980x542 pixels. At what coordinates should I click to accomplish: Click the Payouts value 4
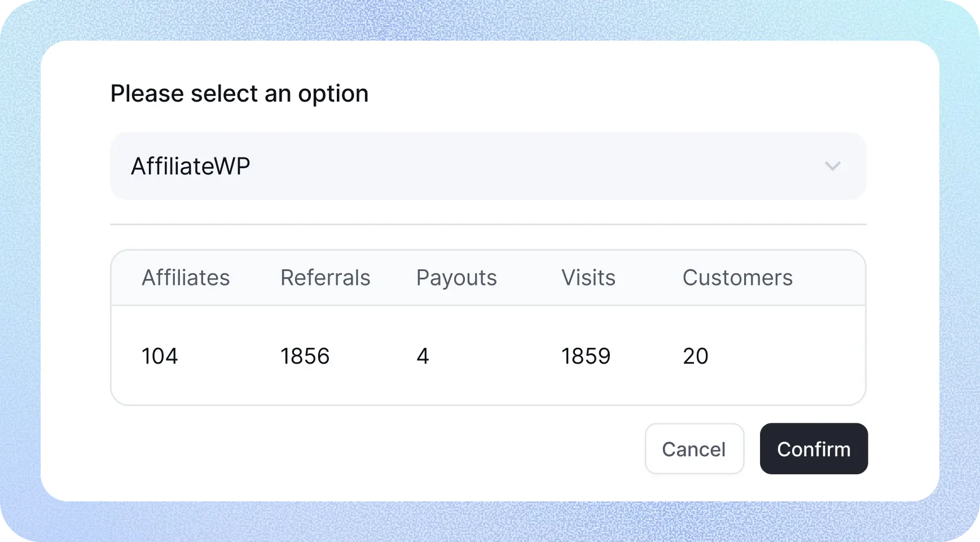pos(423,356)
